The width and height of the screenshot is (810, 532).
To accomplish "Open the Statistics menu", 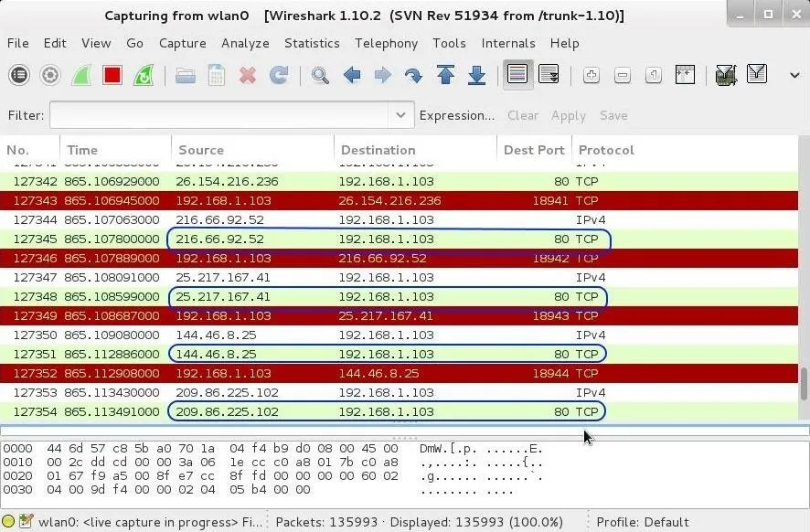I will click(312, 43).
